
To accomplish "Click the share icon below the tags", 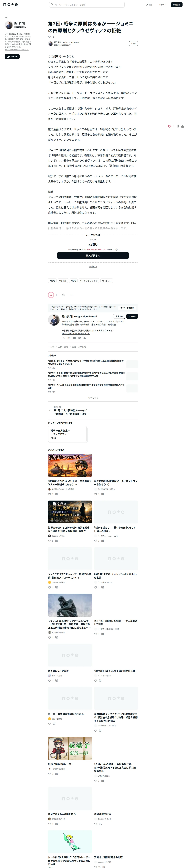I will [63, 295].
